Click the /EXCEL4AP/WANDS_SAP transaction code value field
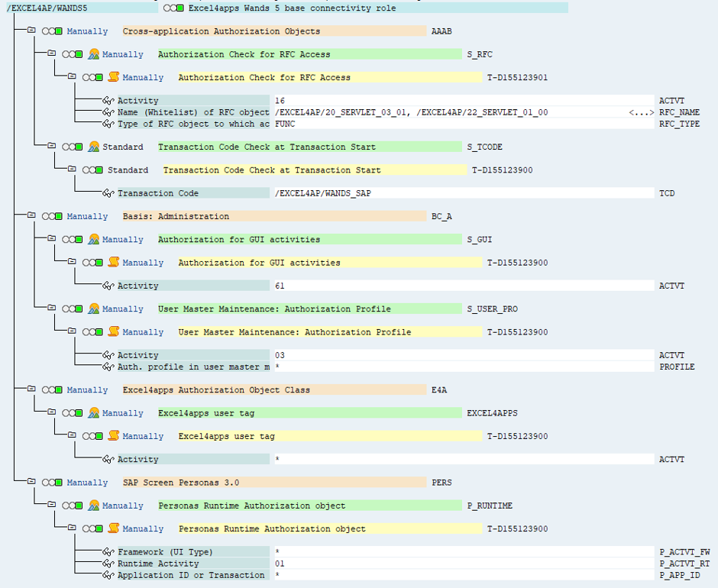The height and width of the screenshot is (588, 718). pos(464,192)
